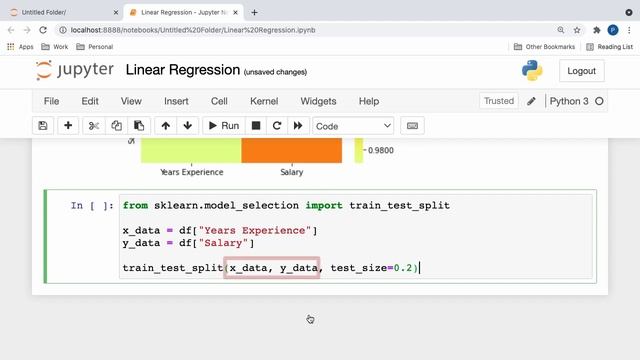This screenshot has height=360, width=640.
Task: Select Linear Regression browser tab
Action: click(184, 12)
